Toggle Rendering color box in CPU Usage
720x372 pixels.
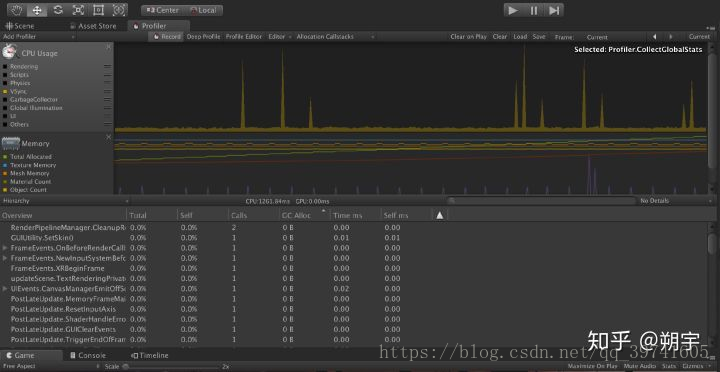[x=5, y=67]
